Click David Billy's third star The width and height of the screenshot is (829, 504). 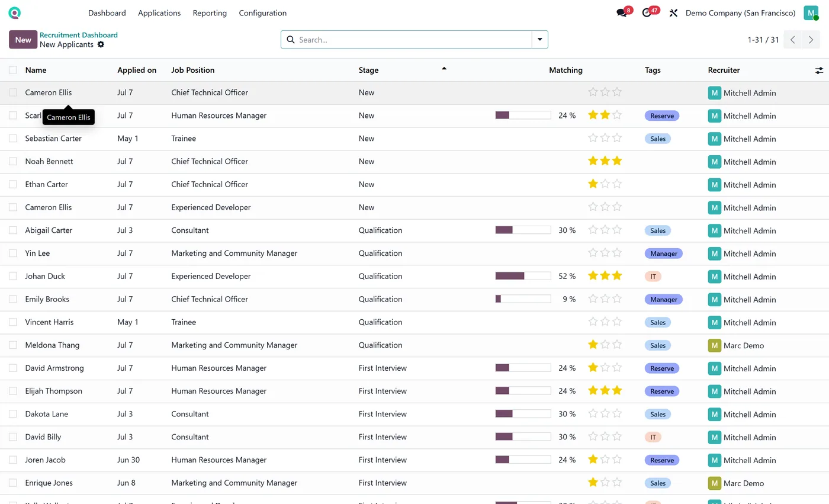617,436
